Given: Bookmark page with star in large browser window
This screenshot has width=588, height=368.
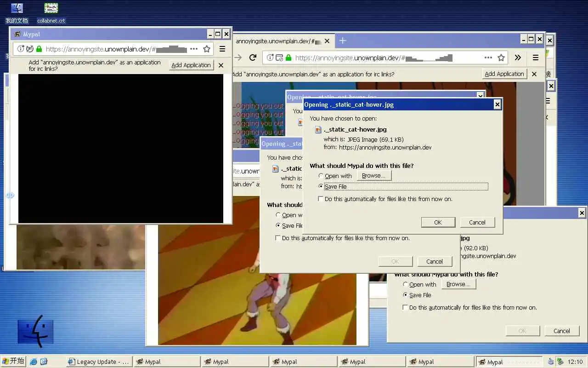Looking at the screenshot, I should point(501,57).
